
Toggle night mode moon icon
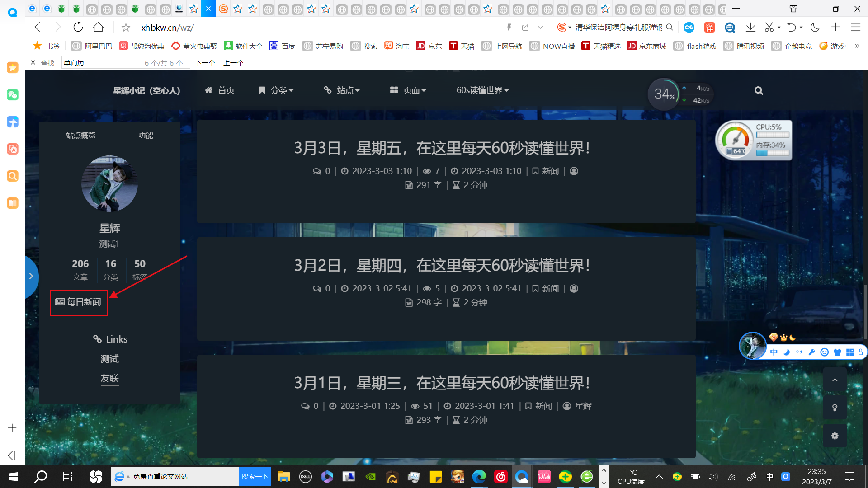point(815,27)
